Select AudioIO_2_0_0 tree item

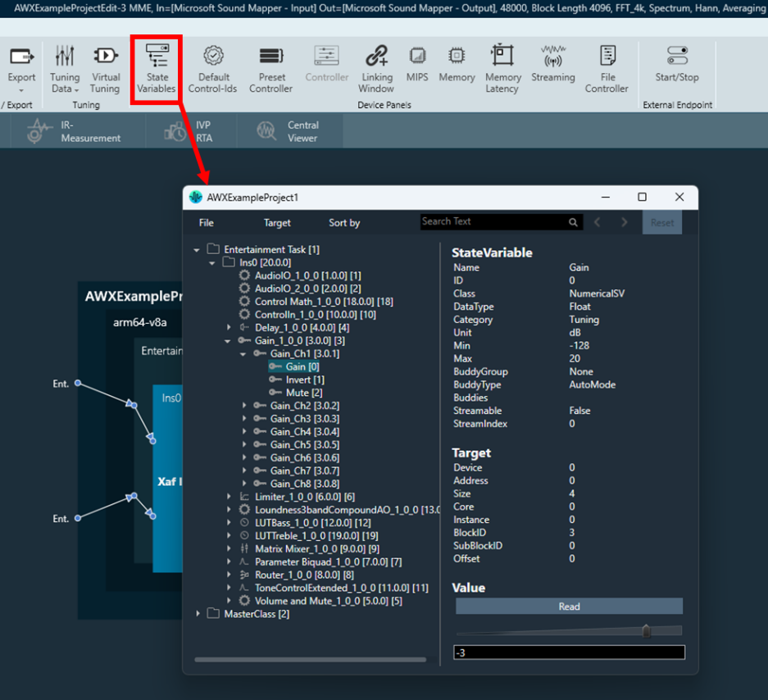[307, 289]
